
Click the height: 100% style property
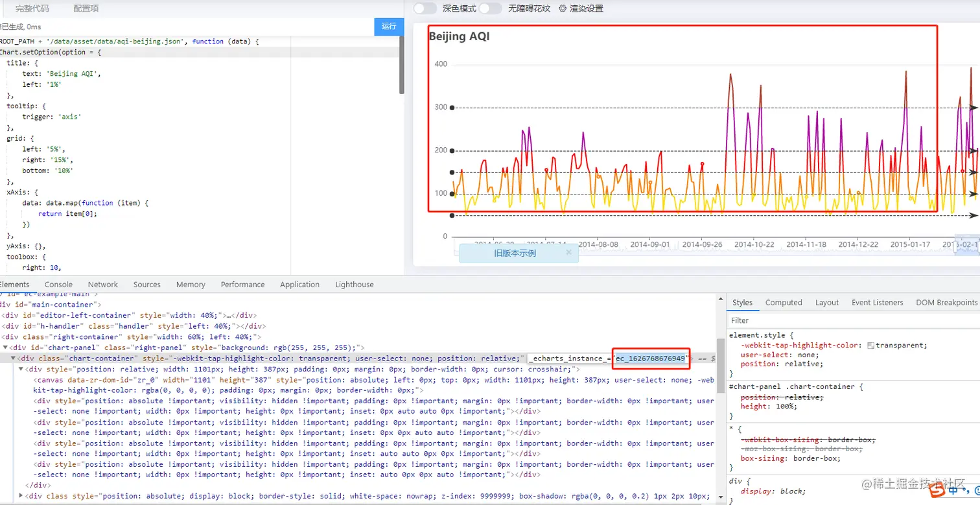pos(767,406)
